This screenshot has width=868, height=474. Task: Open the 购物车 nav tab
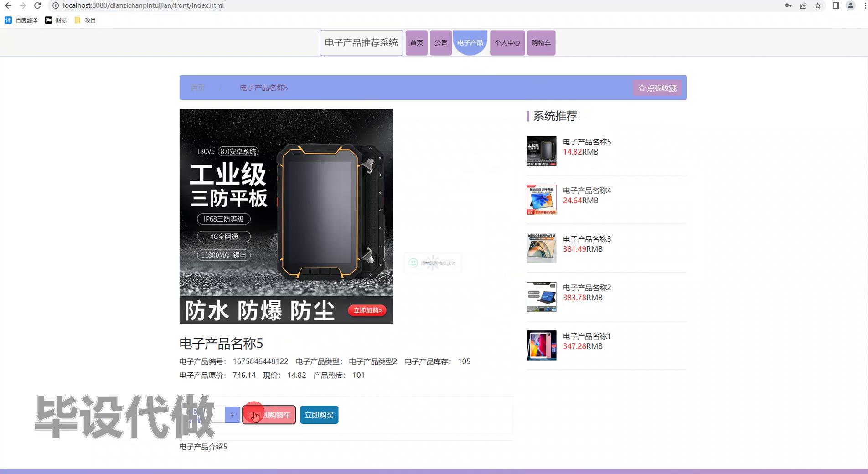click(541, 43)
